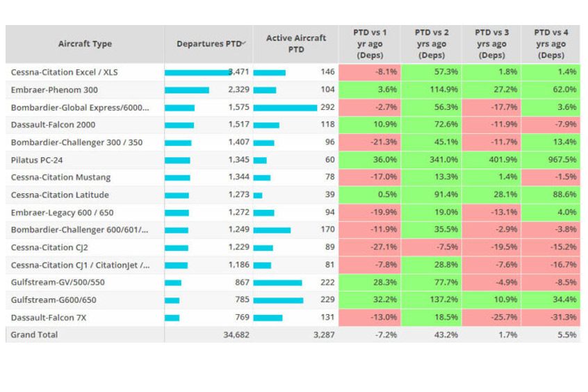Click Embraer-Legacy 600 / 650 label
The image size is (588, 392).
(x=63, y=213)
